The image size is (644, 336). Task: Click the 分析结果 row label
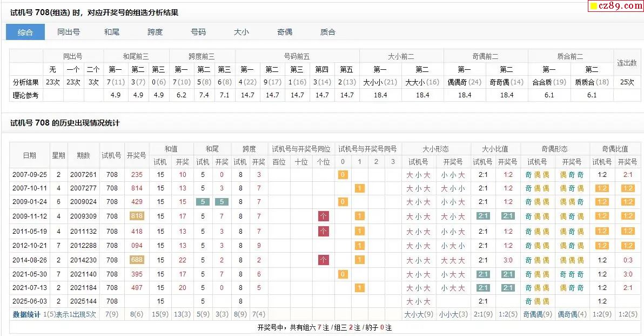25,82
